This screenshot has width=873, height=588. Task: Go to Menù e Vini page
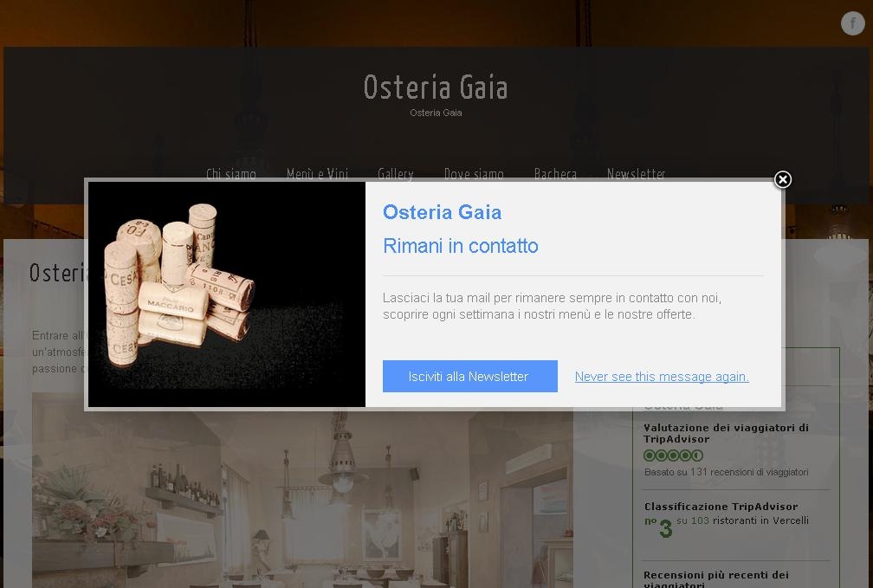pos(317,174)
